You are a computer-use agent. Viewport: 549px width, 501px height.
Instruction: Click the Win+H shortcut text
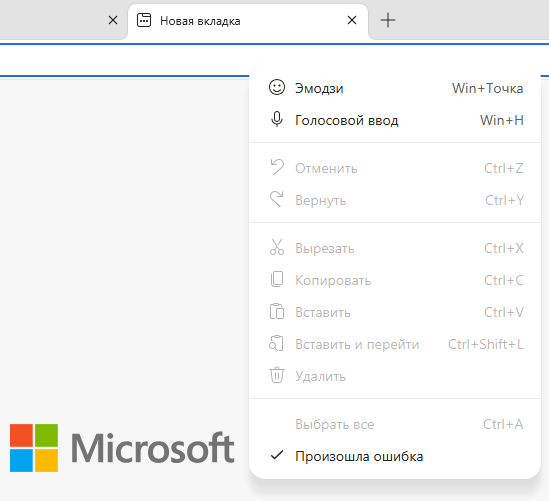click(x=502, y=120)
